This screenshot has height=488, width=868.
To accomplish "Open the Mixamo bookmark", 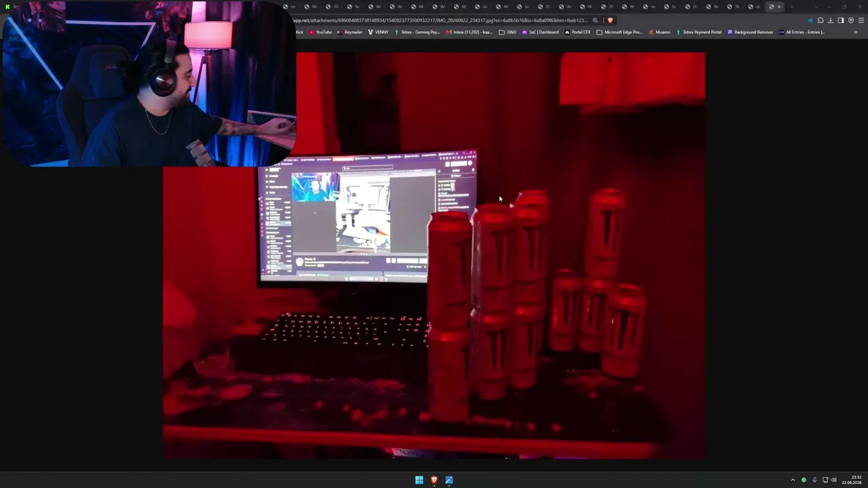I will pyautogui.click(x=659, y=32).
